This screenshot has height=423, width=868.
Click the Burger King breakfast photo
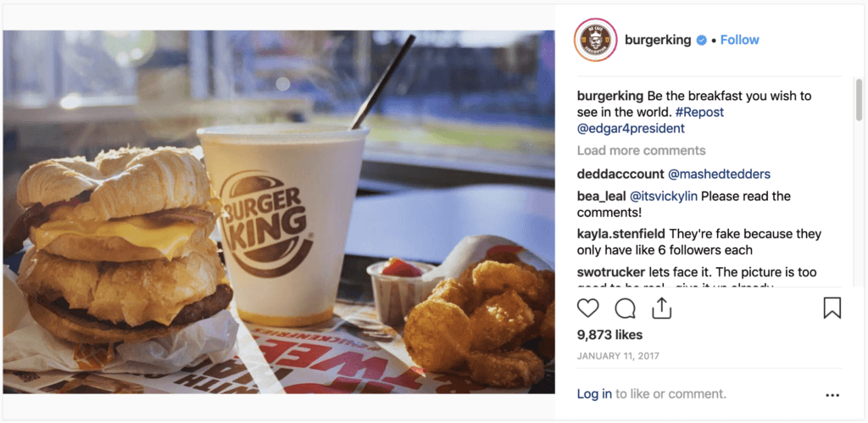click(x=279, y=212)
